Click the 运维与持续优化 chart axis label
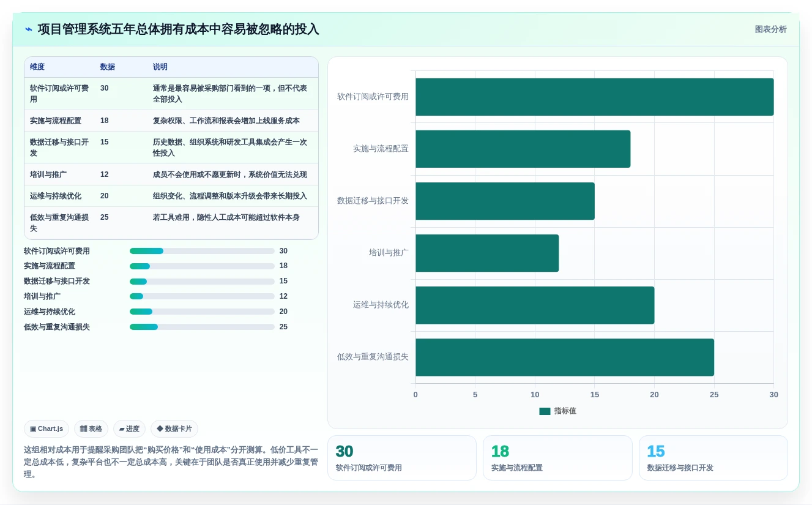Screen dimensions: 812x505 click(381, 305)
